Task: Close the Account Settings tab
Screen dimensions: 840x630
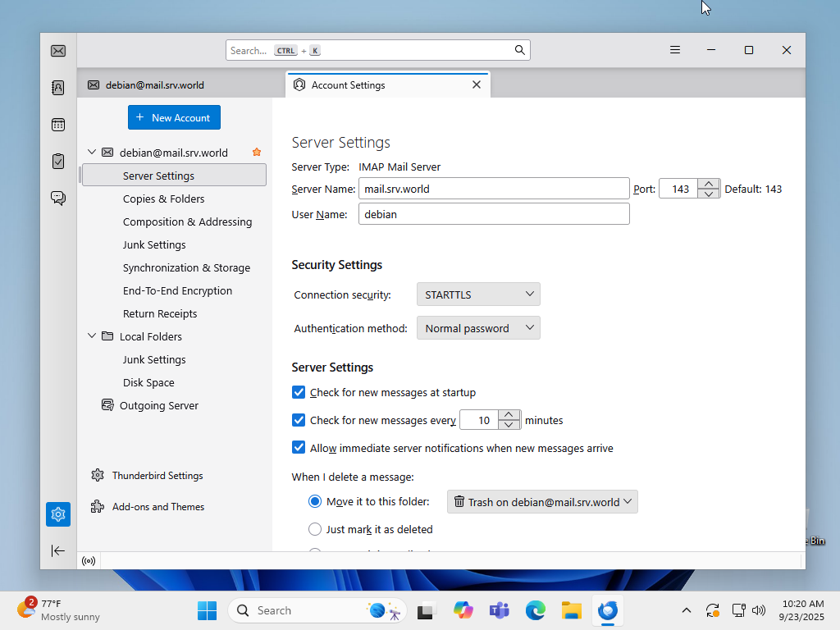Action: [477, 84]
